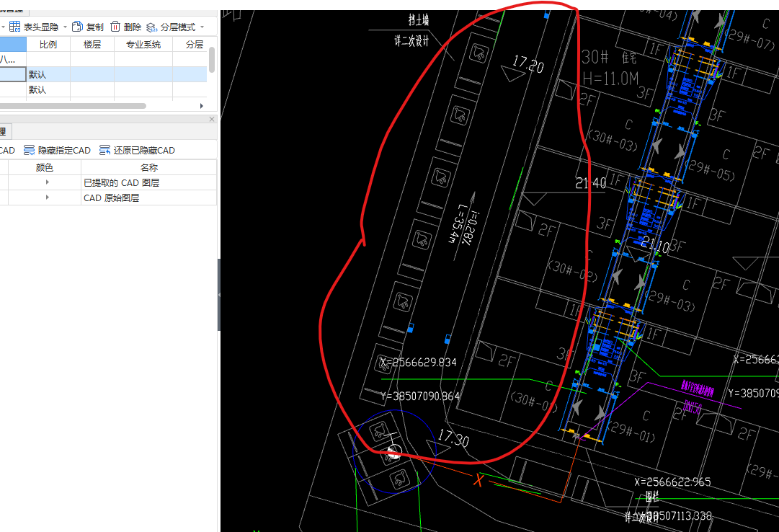The image size is (779, 532).
Task: Click the 表头显隐 table icon
Action: pyautogui.click(x=14, y=27)
